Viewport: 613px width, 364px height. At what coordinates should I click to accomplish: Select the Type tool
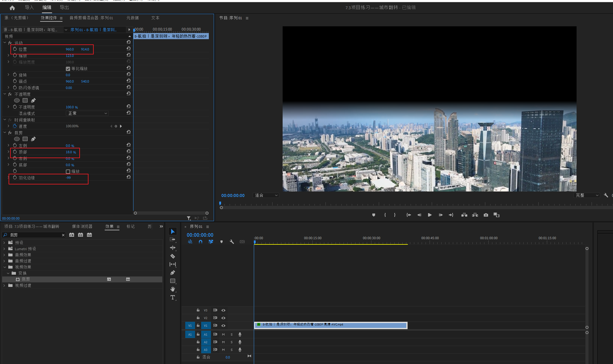(173, 297)
